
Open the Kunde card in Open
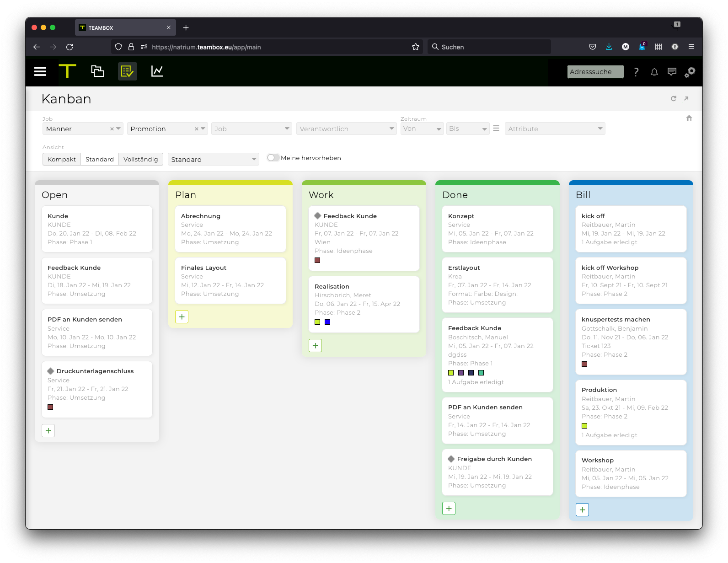coord(97,229)
